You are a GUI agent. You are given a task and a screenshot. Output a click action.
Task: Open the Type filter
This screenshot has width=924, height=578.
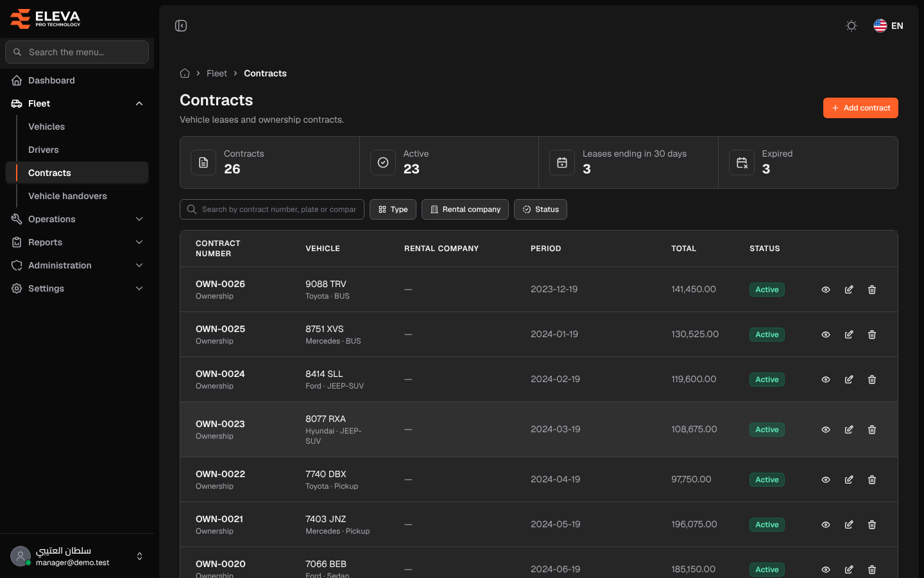click(x=393, y=209)
